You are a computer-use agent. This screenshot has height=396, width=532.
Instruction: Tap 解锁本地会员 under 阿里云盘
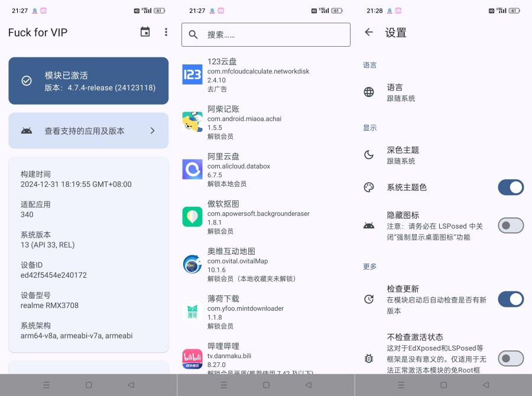tap(227, 184)
